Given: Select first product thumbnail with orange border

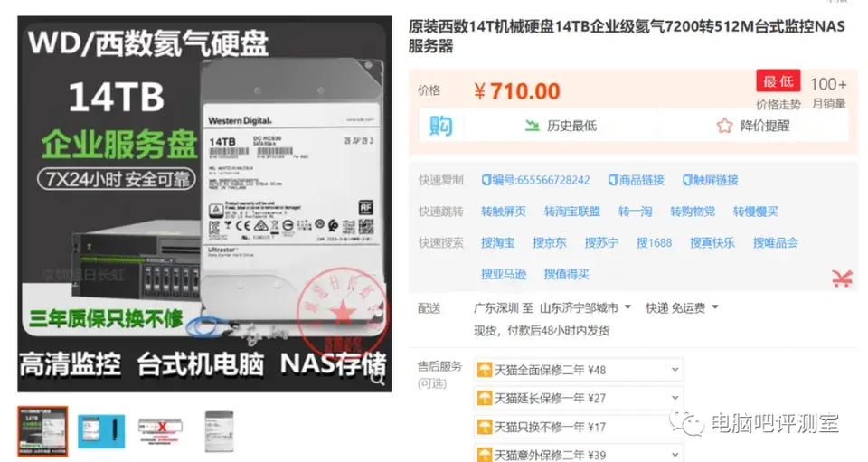Looking at the screenshot, I should coord(42,431).
